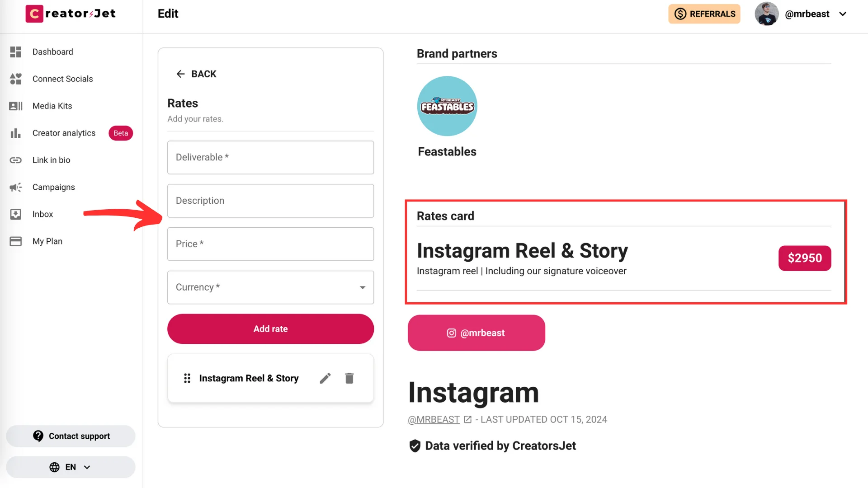868x488 pixels.
Task: Click the Dashboard sidebar icon
Action: (x=16, y=52)
